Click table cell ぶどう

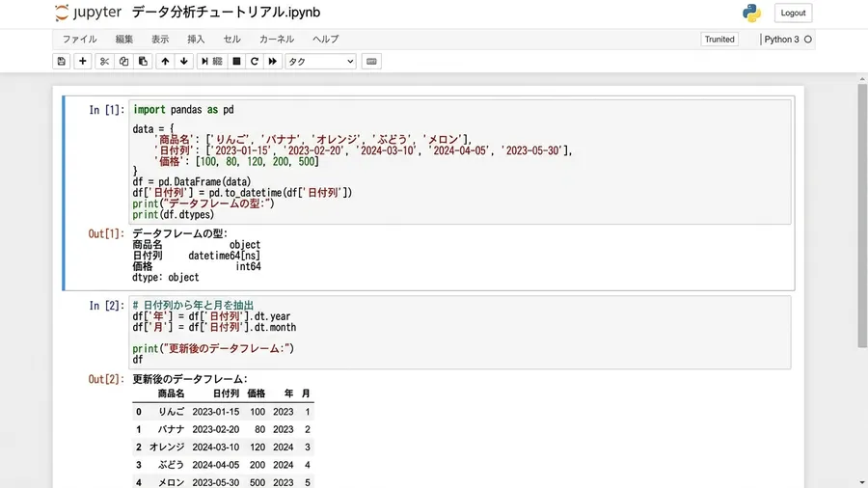point(171,465)
